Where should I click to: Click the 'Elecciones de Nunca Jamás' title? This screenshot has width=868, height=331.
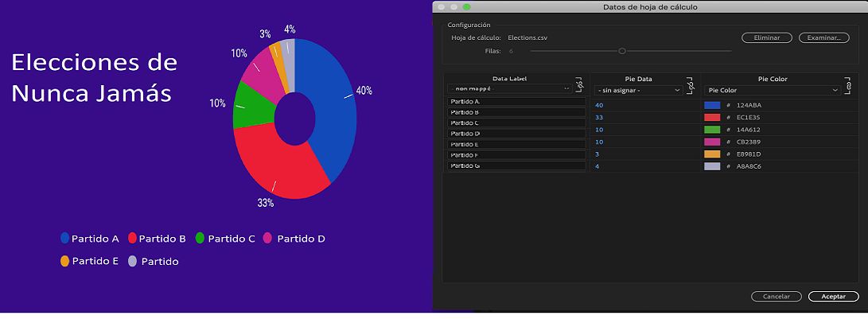[x=94, y=78]
